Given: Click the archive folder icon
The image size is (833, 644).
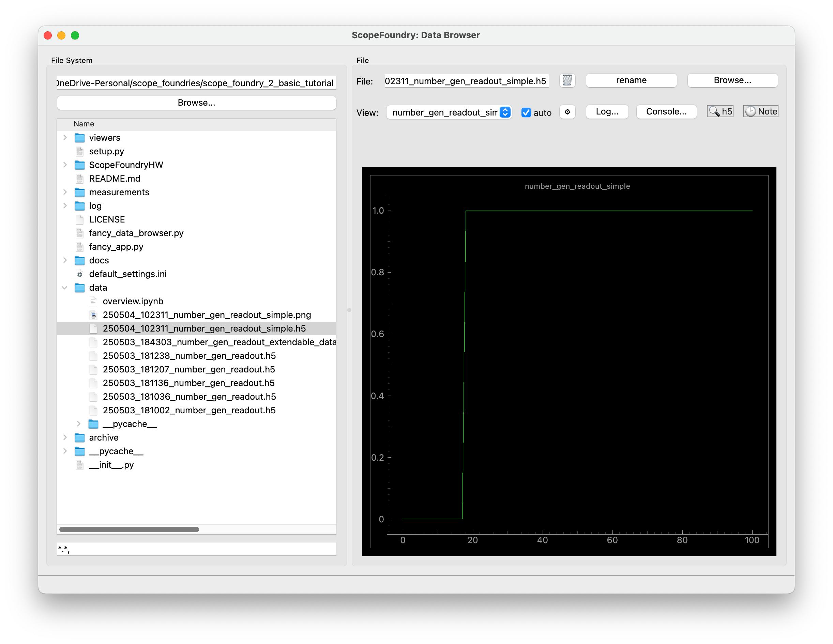Looking at the screenshot, I should click(x=80, y=437).
